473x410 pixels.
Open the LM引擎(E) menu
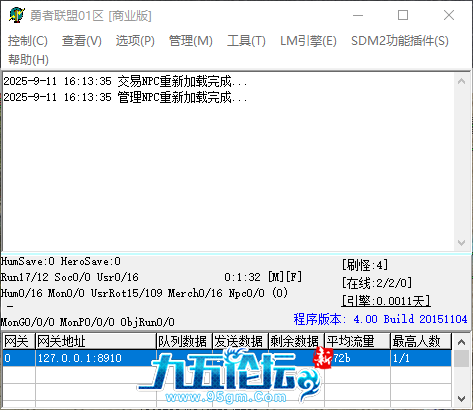click(308, 41)
